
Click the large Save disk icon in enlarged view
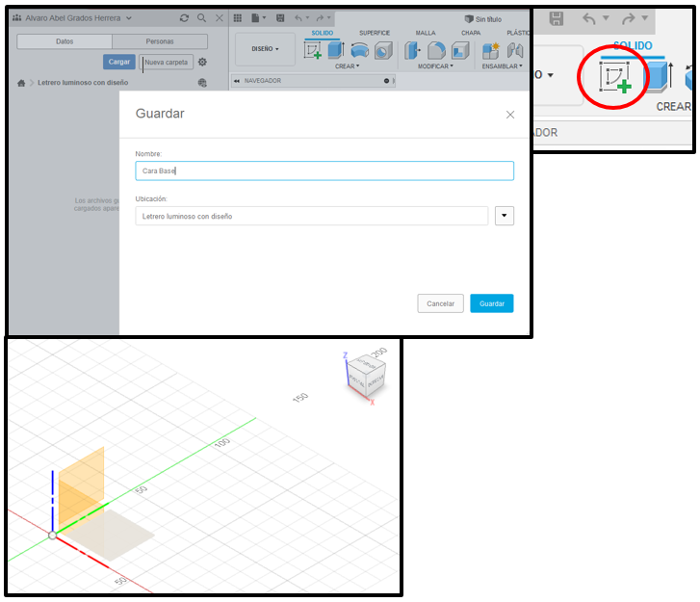coord(557,18)
